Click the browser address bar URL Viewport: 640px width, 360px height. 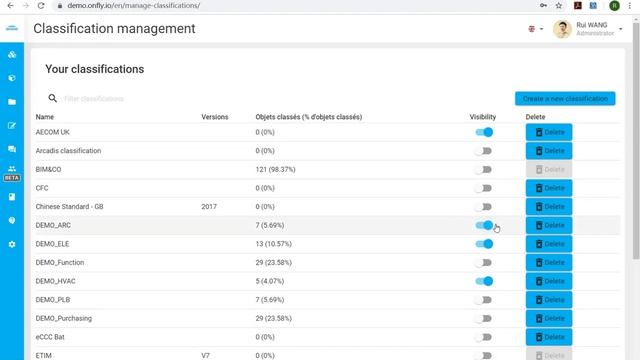click(134, 6)
